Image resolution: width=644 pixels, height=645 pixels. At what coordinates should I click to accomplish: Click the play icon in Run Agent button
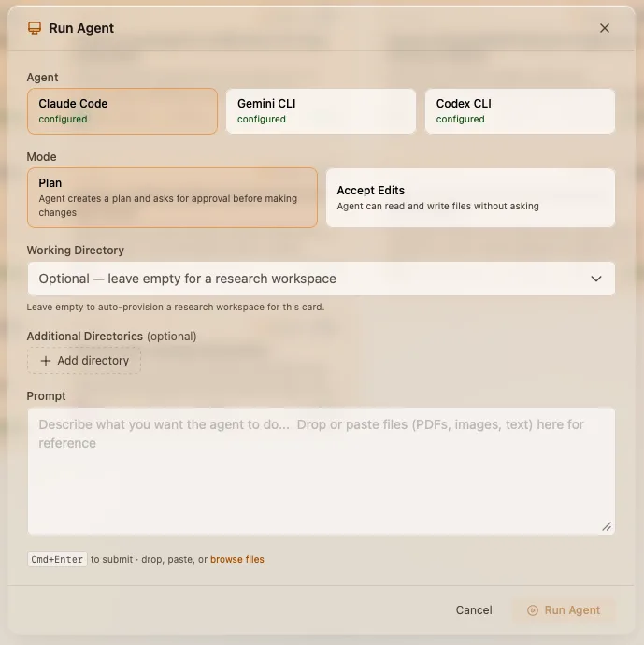tap(533, 610)
